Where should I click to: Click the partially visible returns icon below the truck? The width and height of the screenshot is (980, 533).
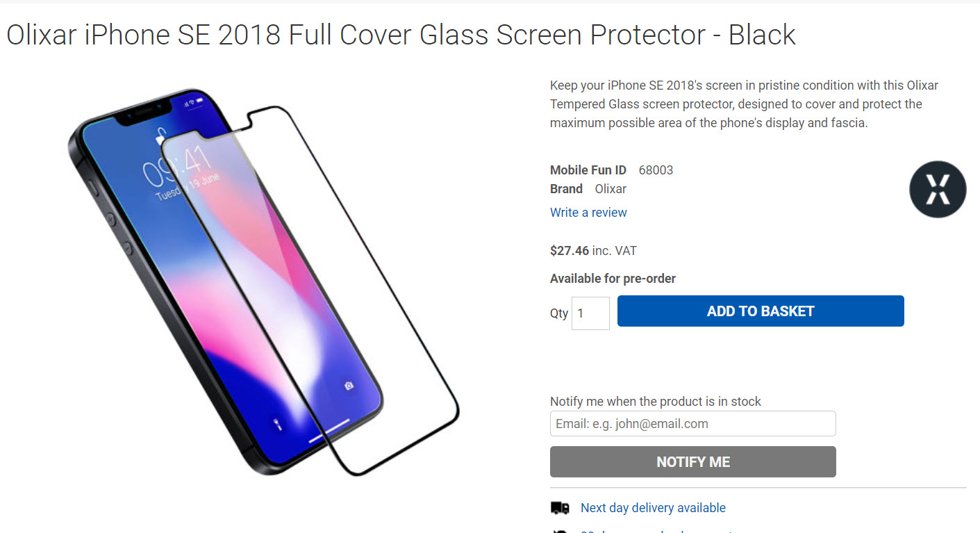click(x=560, y=530)
